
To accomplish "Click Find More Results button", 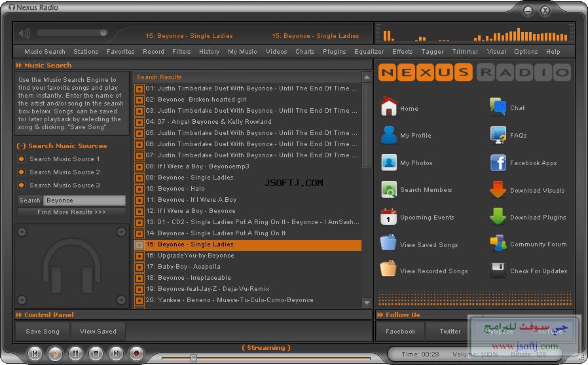I will (71, 212).
